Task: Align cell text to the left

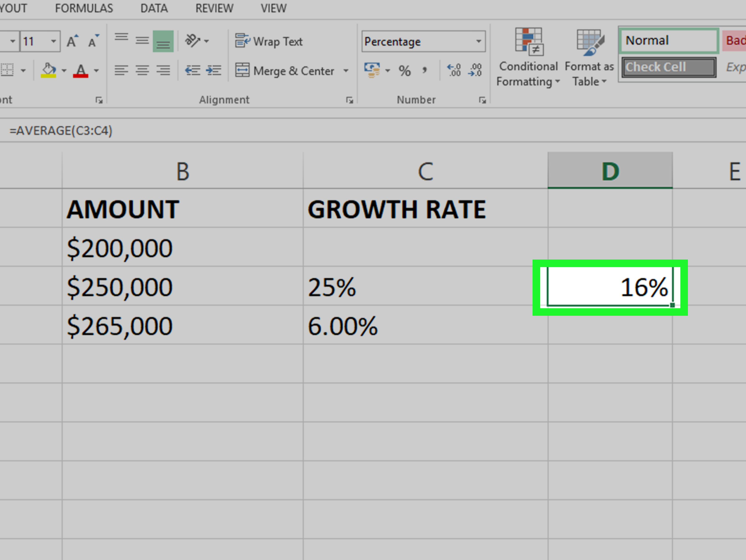Action: click(121, 70)
